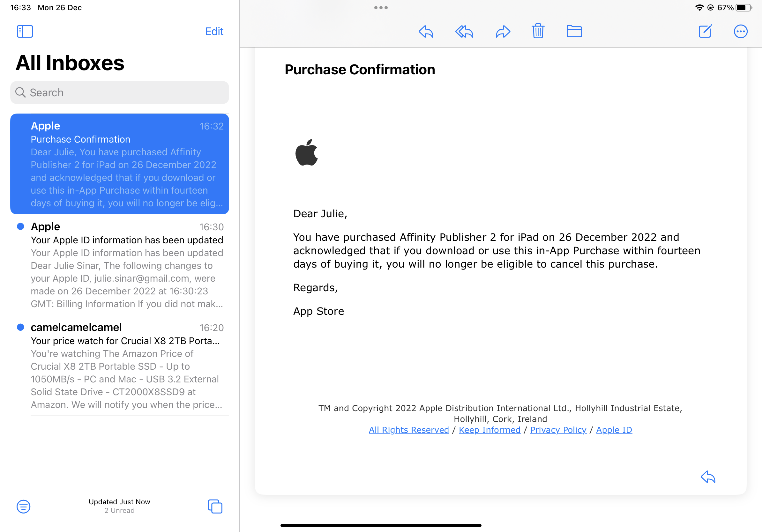The width and height of the screenshot is (762, 532).
Task: Click the 16:20 timestamp on camelcamelcamel email
Action: [x=212, y=328]
